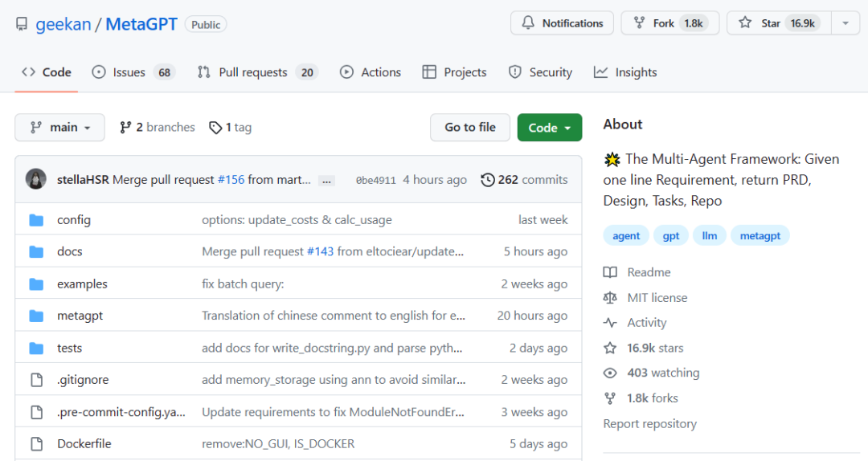Click the metagpt folder icon
The image size is (868, 461).
[x=36, y=316]
